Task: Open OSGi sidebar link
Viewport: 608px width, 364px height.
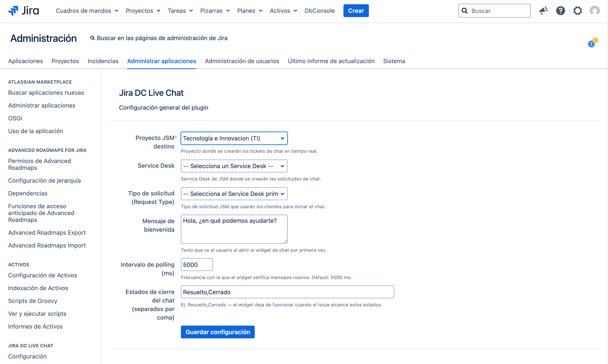Action: pyautogui.click(x=15, y=118)
